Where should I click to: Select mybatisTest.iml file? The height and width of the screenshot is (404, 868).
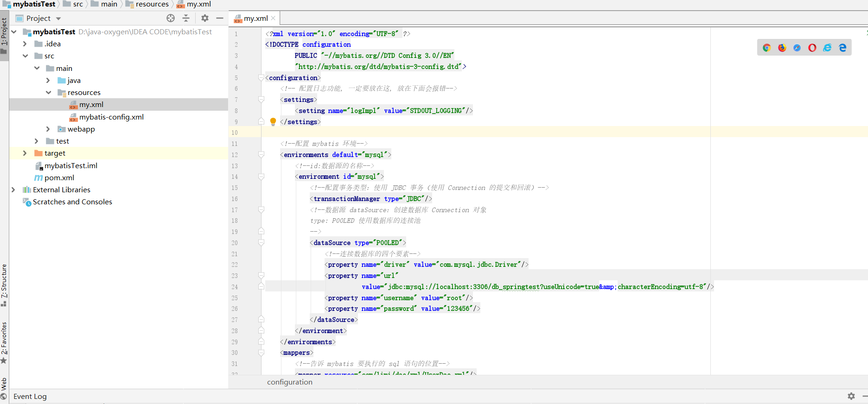(x=71, y=165)
